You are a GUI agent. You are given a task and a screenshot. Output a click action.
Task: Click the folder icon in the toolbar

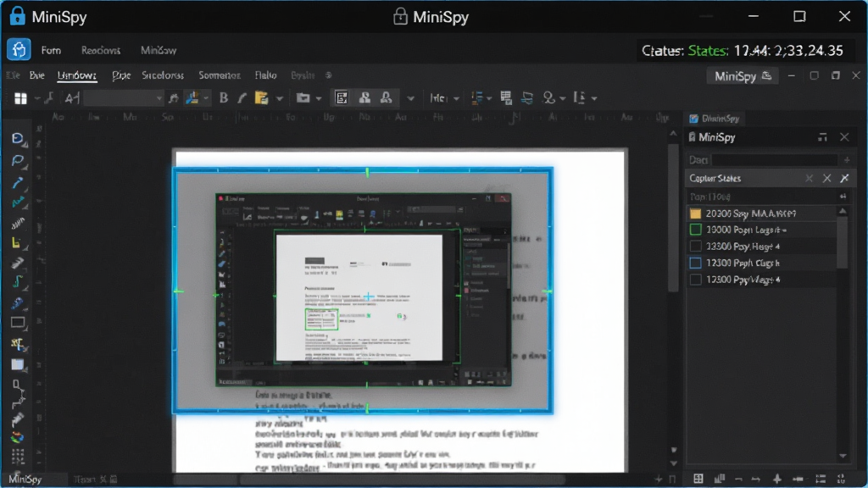(x=303, y=98)
